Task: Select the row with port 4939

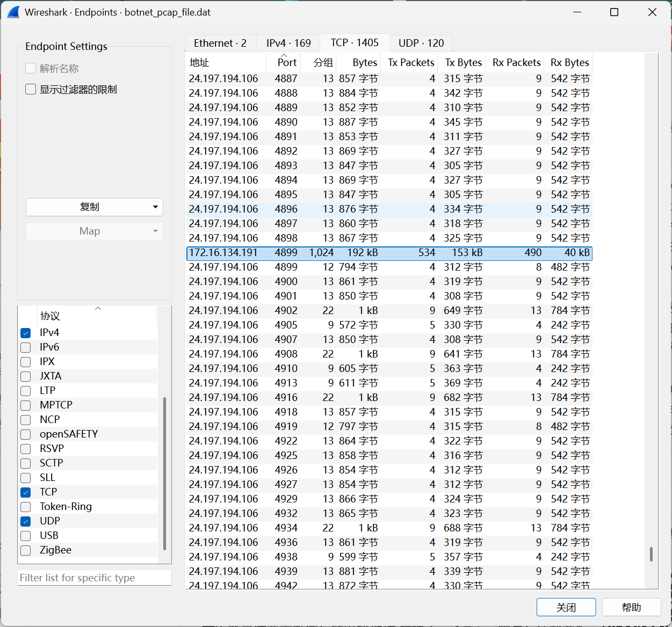Action: pyautogui.click(x=389, y=572)
